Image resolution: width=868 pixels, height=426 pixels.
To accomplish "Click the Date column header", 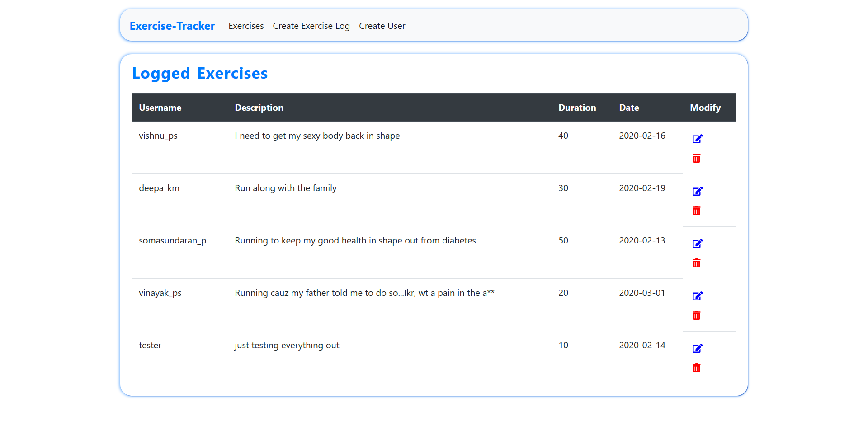I will click(629, 108).
